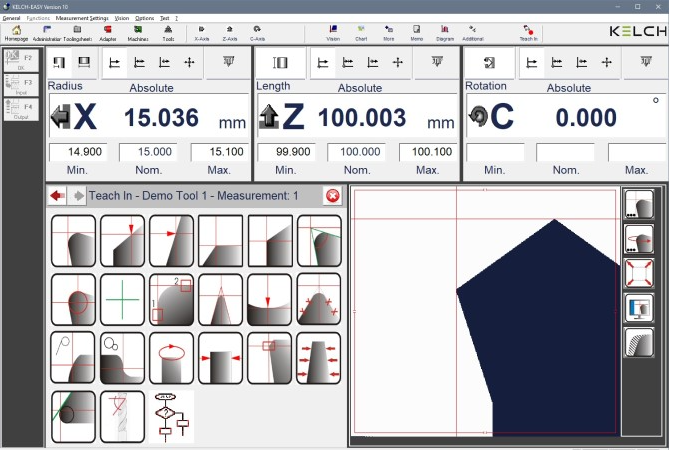Close the Teach In panel with red X
Image resolution: width=675 pixels, height=450 pixels.
332,196
